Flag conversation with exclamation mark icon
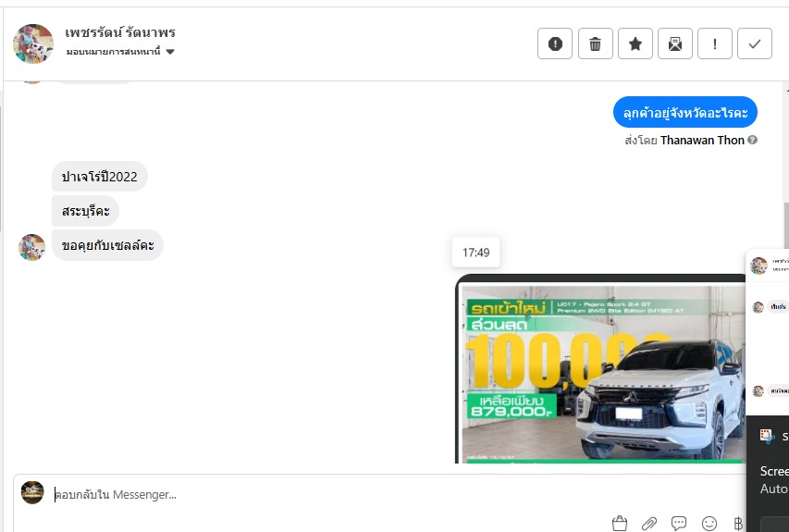 click(x=714, y=43)
